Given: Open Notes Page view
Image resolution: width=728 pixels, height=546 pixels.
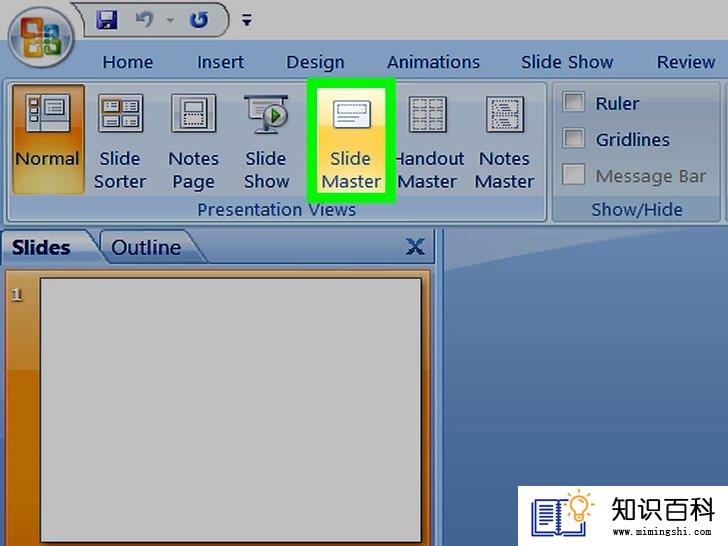Looking at the screenshot, I should 193,139.
